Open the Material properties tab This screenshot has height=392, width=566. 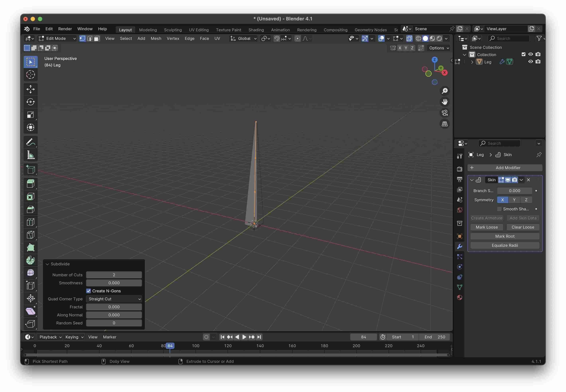pos(460,297)
